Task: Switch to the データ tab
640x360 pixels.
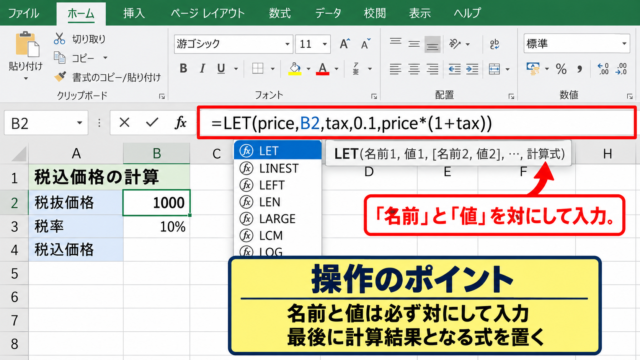Action: [328, 13]
